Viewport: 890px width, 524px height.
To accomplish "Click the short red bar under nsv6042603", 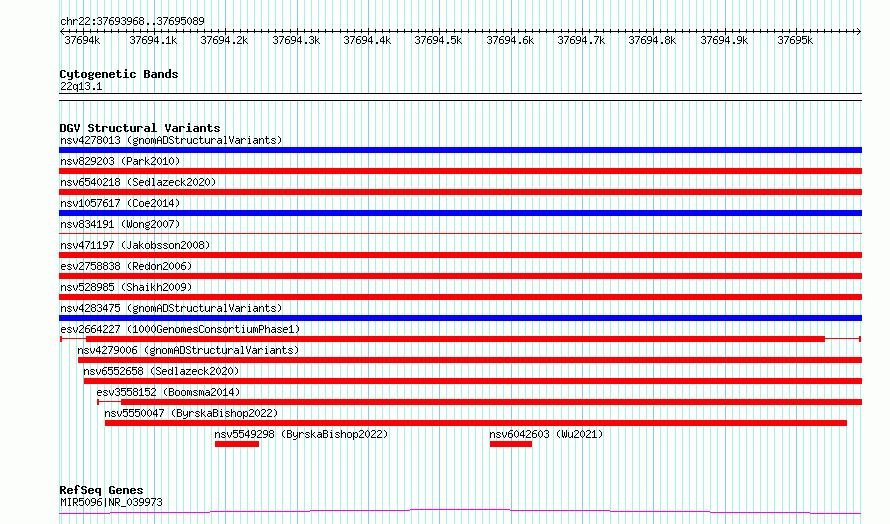I will [x=511, y=444].
